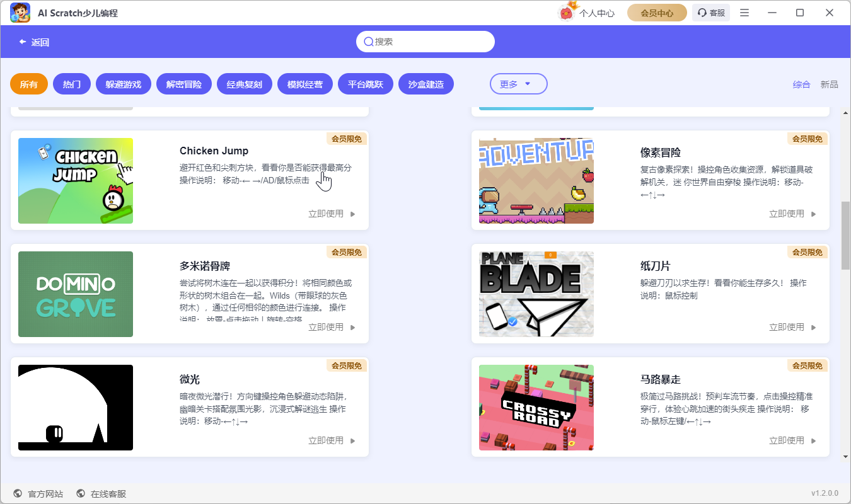
Task: Enable the 躲避游戏 game filter
Action: point(123,83)
